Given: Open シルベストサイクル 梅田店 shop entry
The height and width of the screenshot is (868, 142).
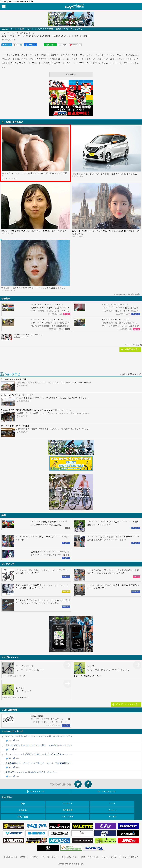Looking at the screenshot, I should click(x=71, y=431).
